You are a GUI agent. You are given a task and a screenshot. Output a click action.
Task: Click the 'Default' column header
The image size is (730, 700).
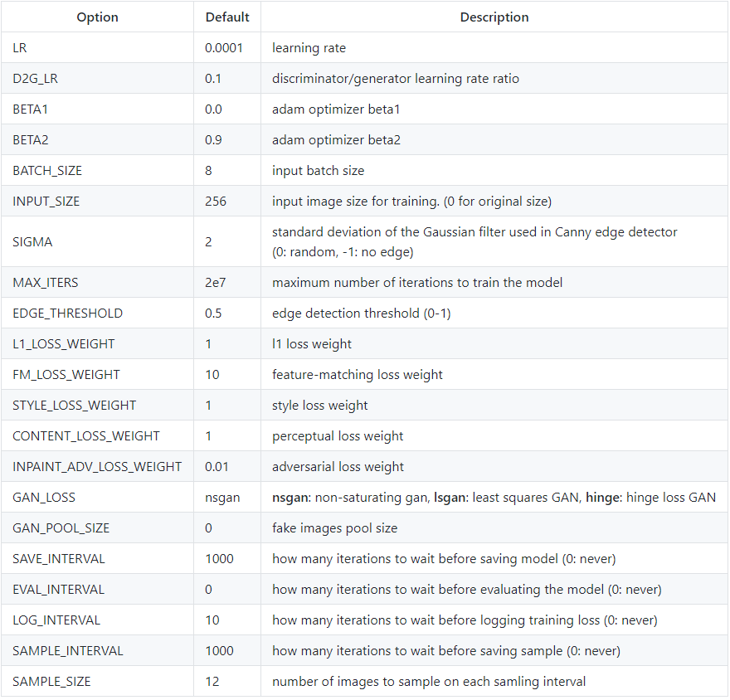coord(227,17)
